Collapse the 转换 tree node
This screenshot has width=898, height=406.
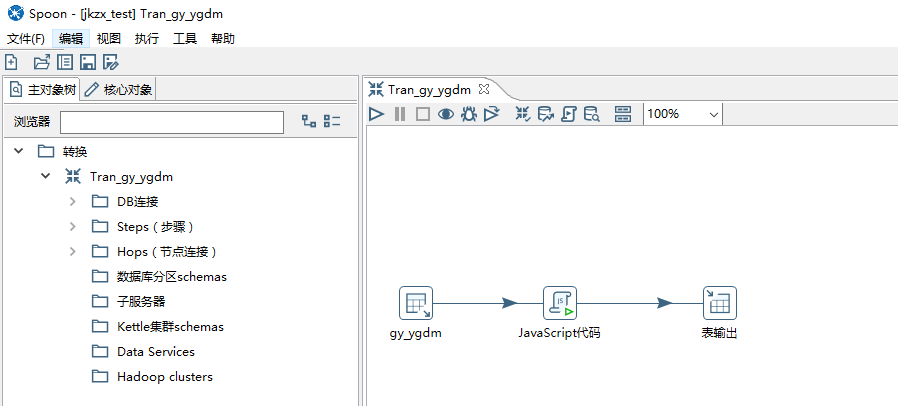pyautogui.click(x=19, y=151)
